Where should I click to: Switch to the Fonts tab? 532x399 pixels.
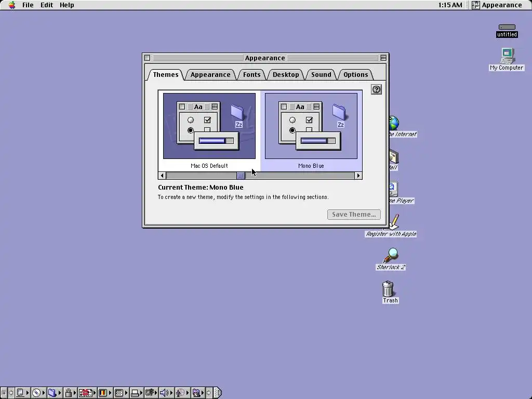tap(252, 75)
